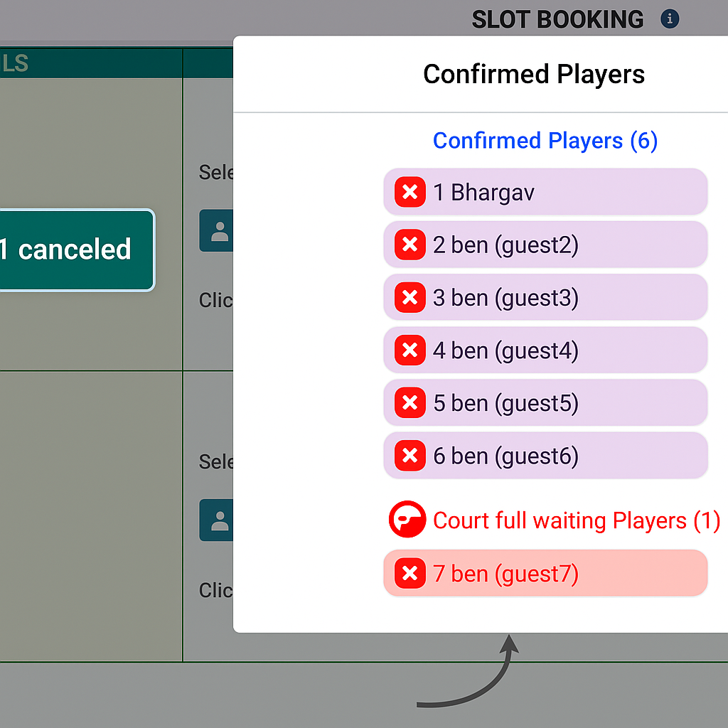
Task: Remove ben (guest5) with the X icon
Action: click(x=409, y=402)
